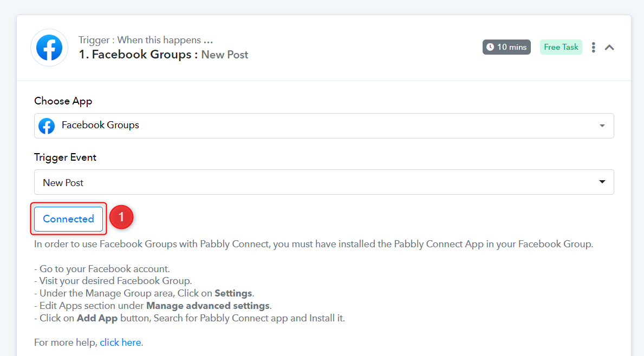Click the Add App bold instruction text
The width and height of the screenshot is (644, 356).
click(x=97, y=318)
